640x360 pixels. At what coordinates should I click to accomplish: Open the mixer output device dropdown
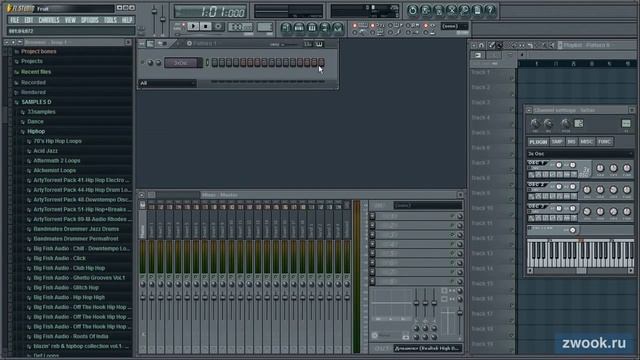click(x=428, y=348)
